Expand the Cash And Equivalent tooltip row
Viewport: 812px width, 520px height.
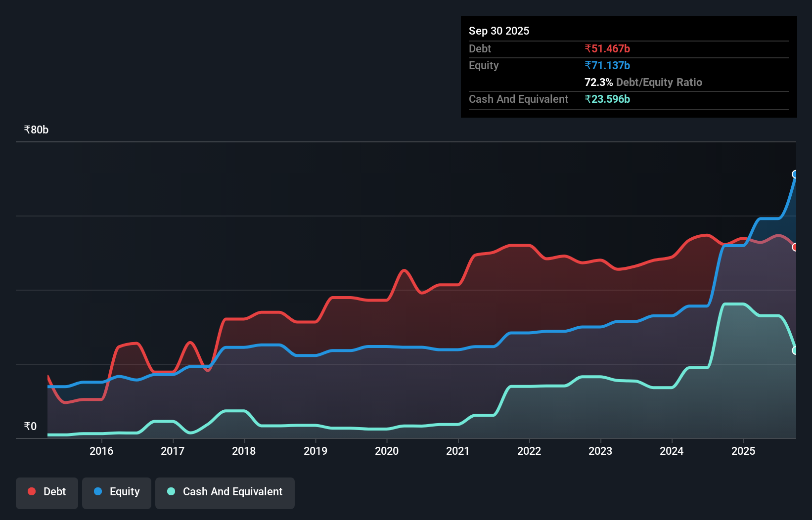518,99
